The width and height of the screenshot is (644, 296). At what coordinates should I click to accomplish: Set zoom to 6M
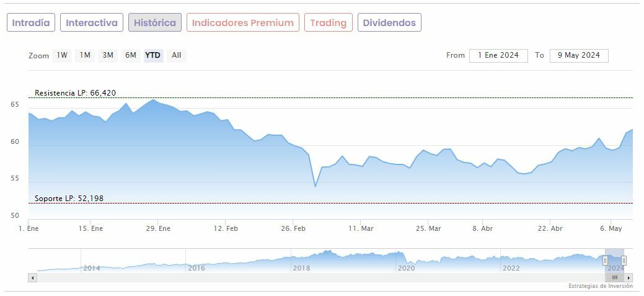(130, 55)
